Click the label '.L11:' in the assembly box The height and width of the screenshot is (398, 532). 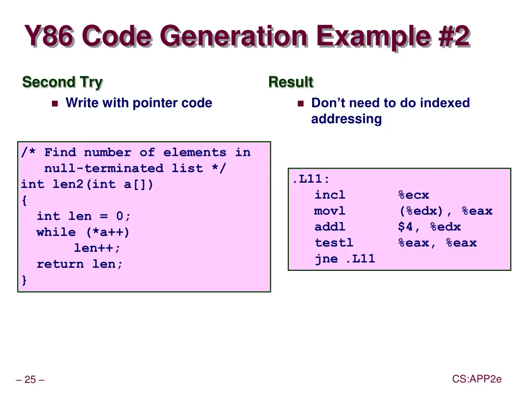tap(311, 179)
